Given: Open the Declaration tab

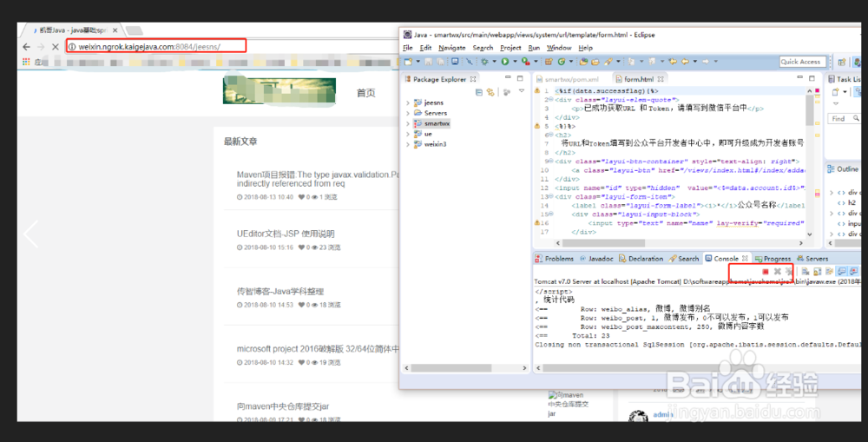Looking at the screenshot, I should click(641, 259).
